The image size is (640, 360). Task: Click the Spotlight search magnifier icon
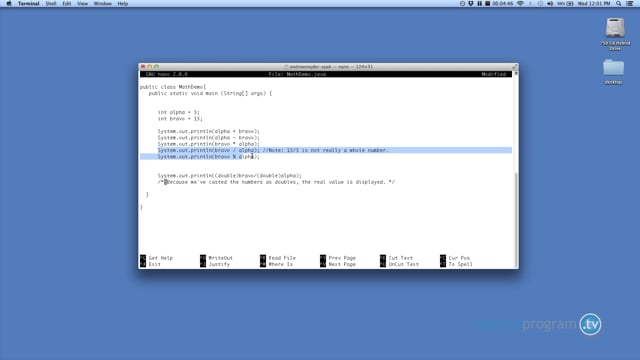click(x=619, y=3)
